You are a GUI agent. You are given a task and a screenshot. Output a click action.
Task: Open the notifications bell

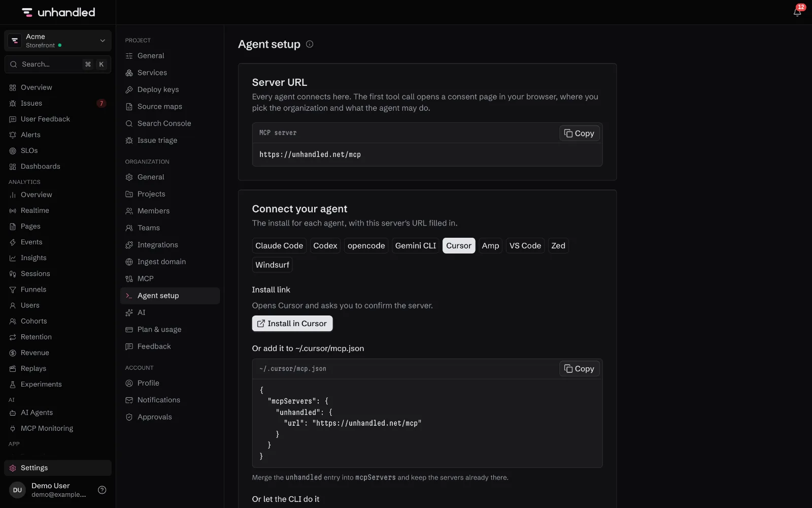click(x=797, y=12)
